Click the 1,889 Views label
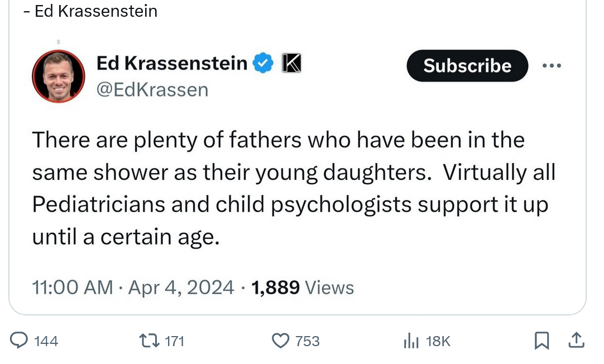This screenshot has height=364, width=604. pos(303,288)
